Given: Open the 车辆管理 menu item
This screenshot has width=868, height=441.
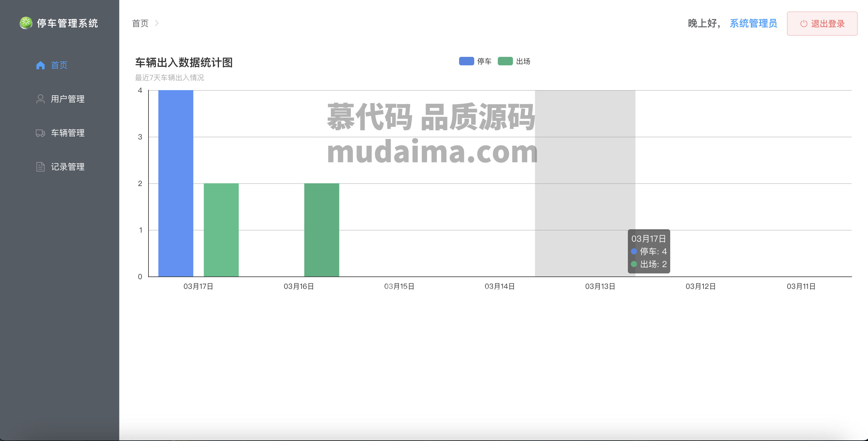Looking at the screenshot, I should click(60, 133).
